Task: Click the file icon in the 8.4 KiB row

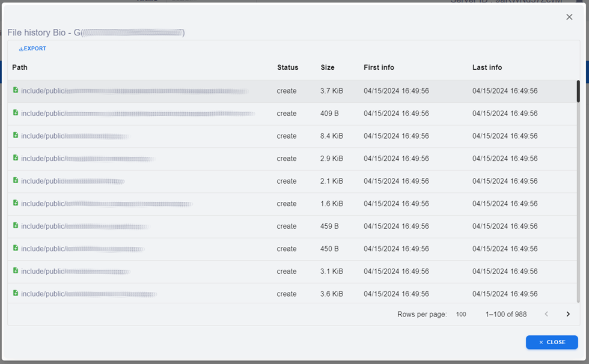Action: (x=16, y=135)
